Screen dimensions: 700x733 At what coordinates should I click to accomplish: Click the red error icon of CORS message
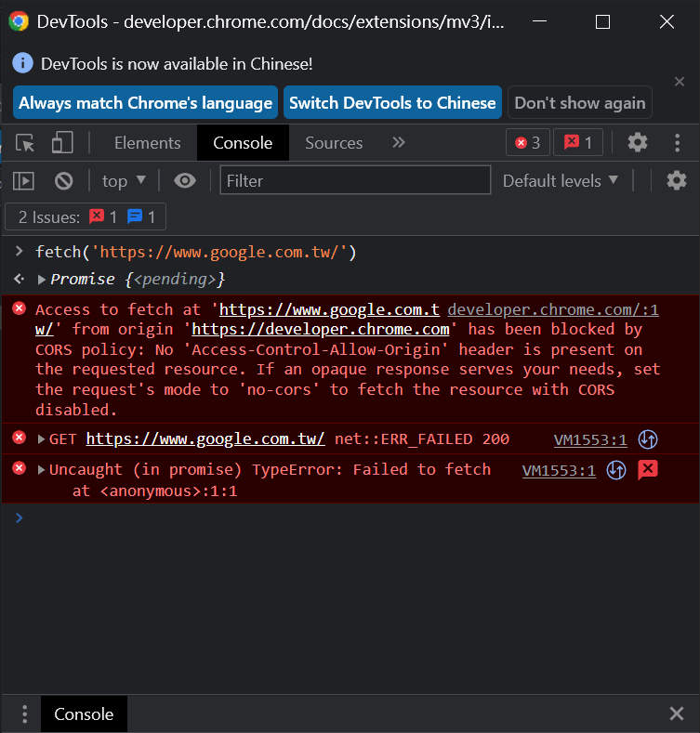coord(20,308)
